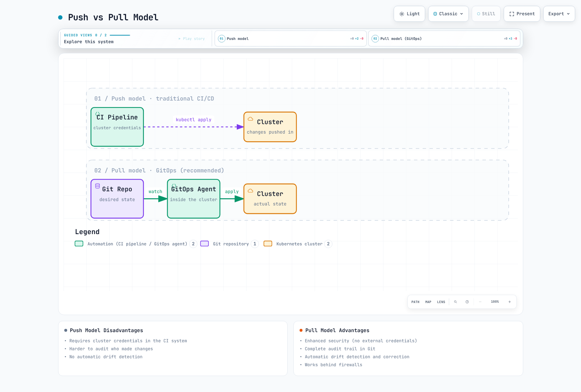Viewport: 581px width, 392px height.
Task: Select the GitOps Agent node
Action: (x=194, y=199)
